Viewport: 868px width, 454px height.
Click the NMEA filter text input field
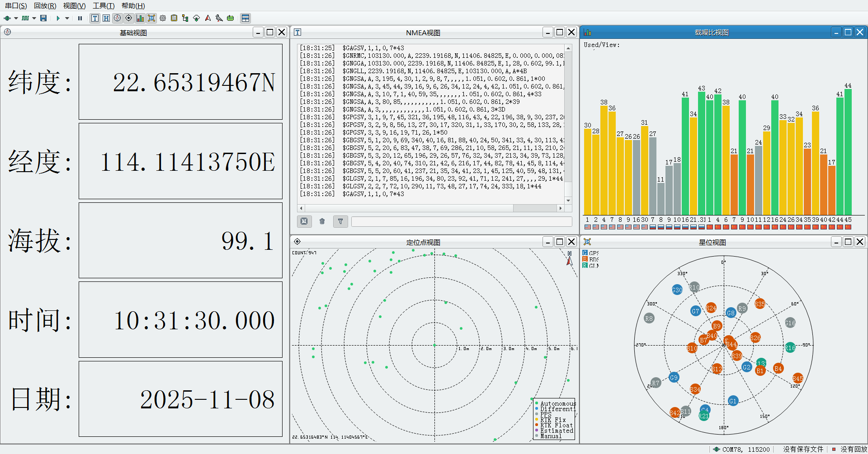click(x=461, y=221)
